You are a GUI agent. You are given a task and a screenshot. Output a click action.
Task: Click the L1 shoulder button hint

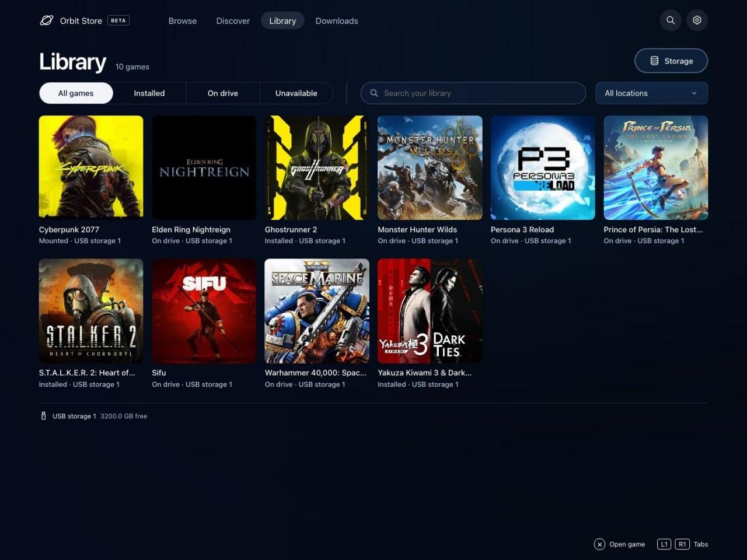click(664, 544)
